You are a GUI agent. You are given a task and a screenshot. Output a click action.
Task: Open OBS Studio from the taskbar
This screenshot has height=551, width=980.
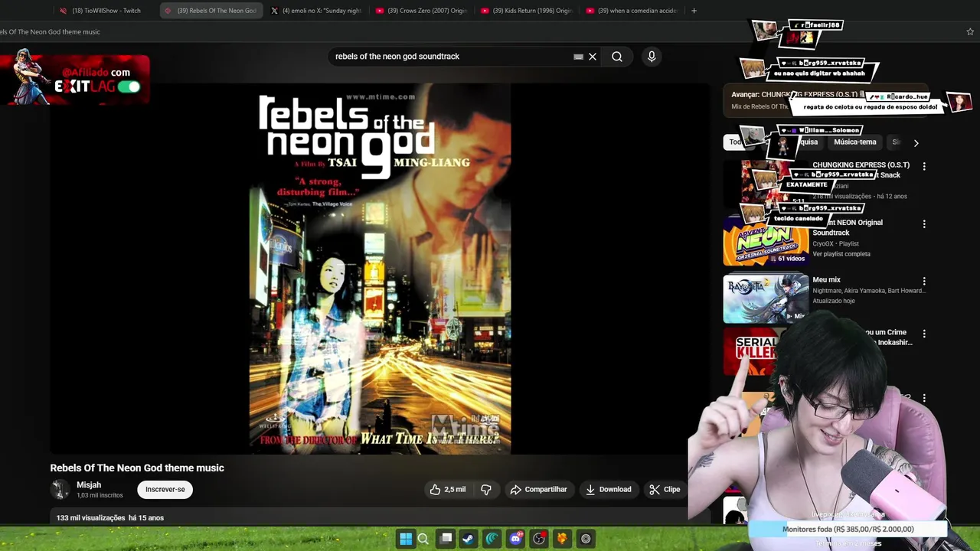click(x=539, y=539)
